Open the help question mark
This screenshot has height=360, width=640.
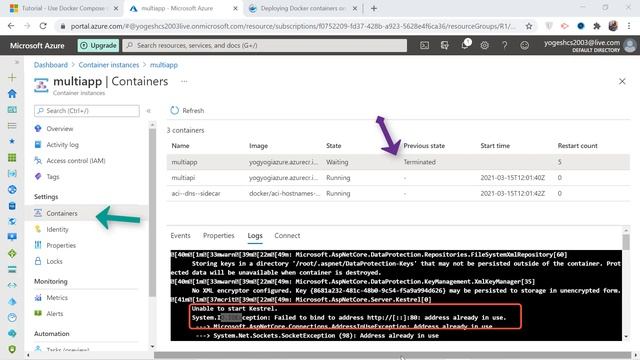pyautogui.click(x=504, y=45)
